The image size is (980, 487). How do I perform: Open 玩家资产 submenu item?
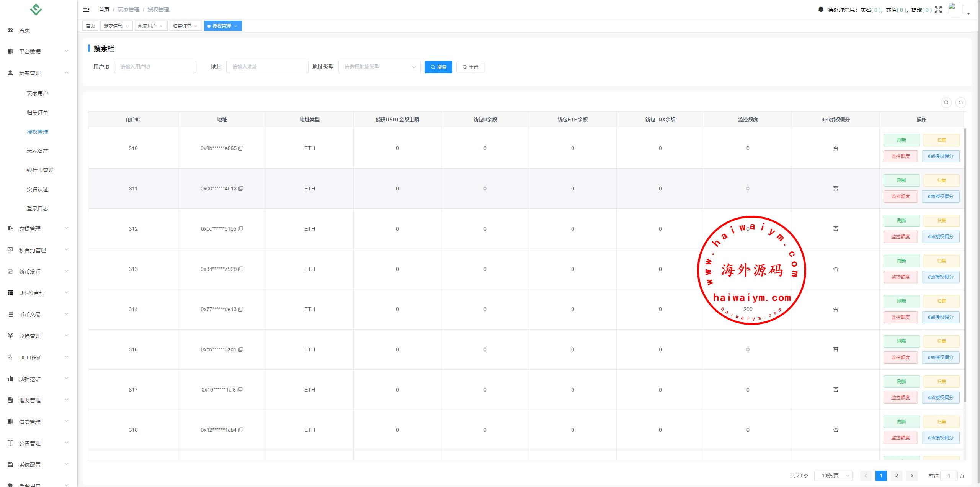(38, 151)
